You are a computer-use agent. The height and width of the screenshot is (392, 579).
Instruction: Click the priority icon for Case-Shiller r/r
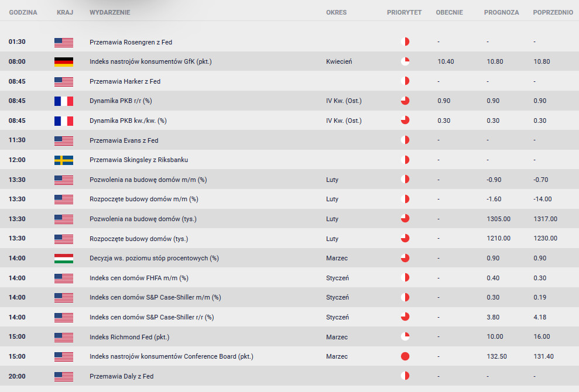pos(405,317)
